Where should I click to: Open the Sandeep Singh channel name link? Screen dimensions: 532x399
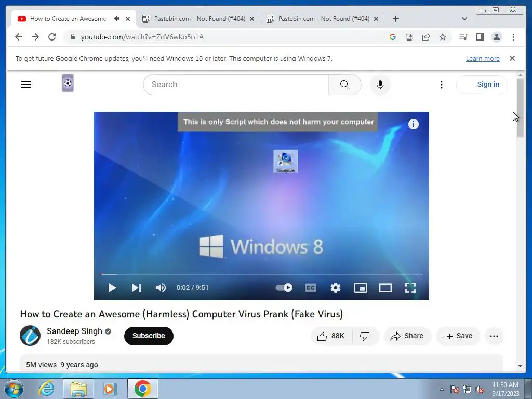[x=74, y=331]
